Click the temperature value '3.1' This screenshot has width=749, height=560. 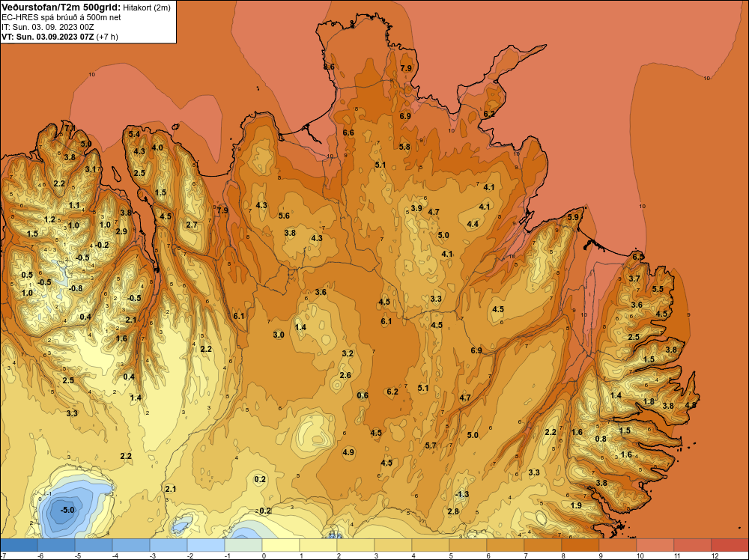point(91,169)
